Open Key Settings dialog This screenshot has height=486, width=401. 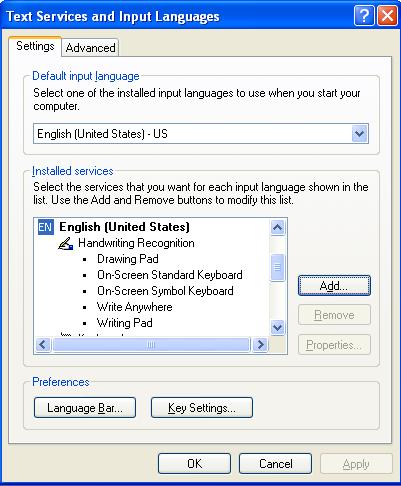[x=202, y=408]
